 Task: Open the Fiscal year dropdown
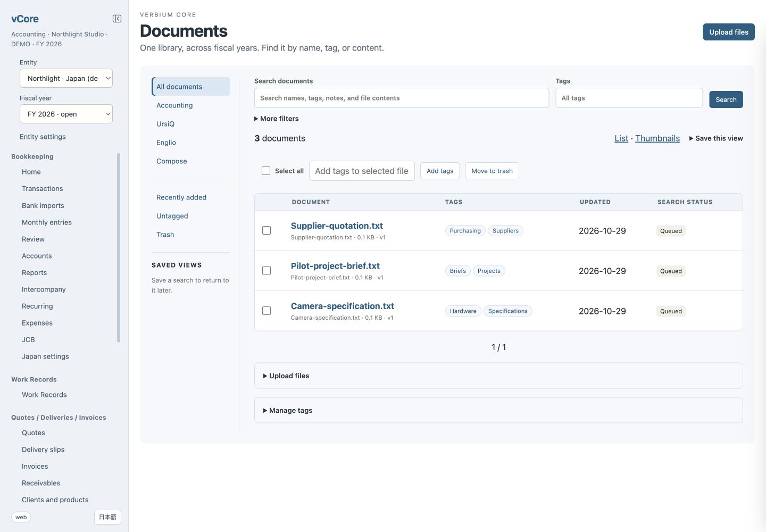tap(66, 114)
